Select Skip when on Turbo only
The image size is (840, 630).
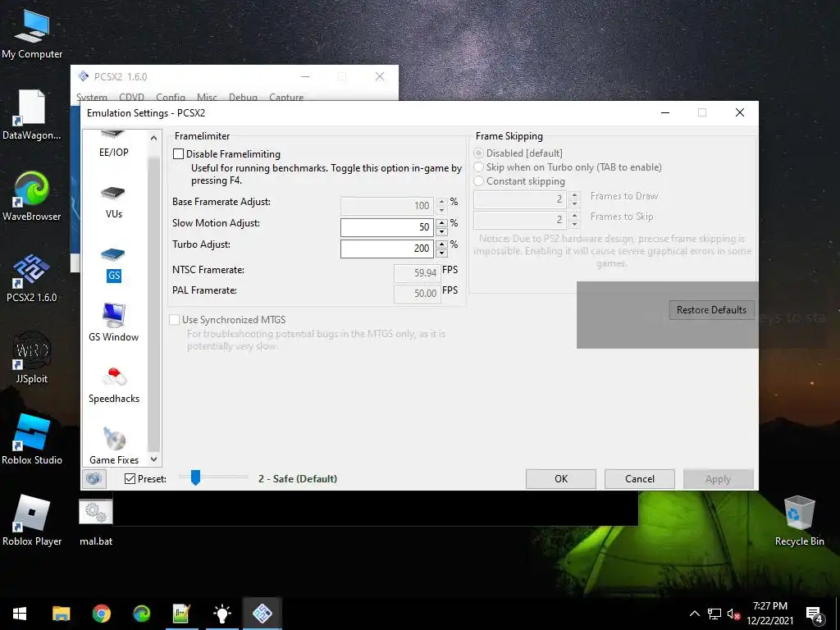pos(478,167)
